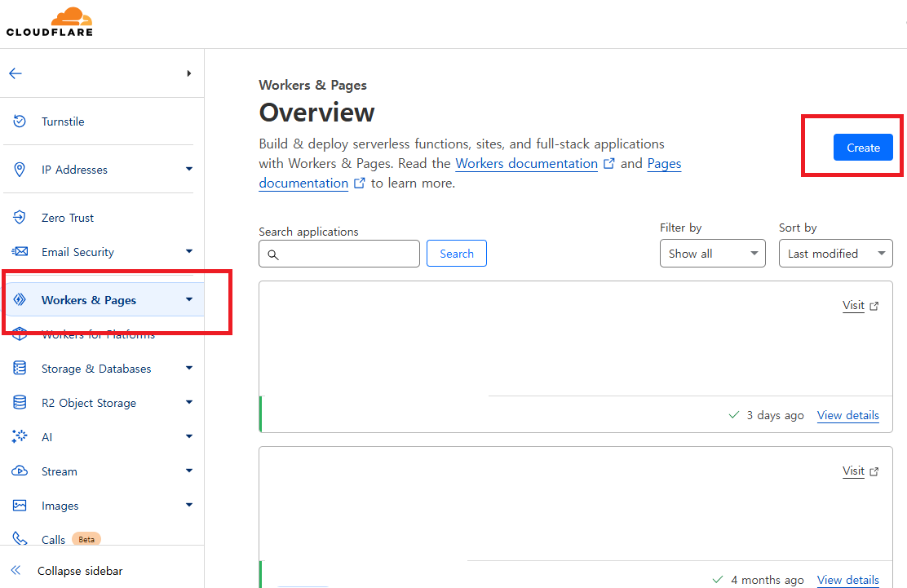
Task: Open R2 Object Storage in the sidebar
Action: click(89, 403)
